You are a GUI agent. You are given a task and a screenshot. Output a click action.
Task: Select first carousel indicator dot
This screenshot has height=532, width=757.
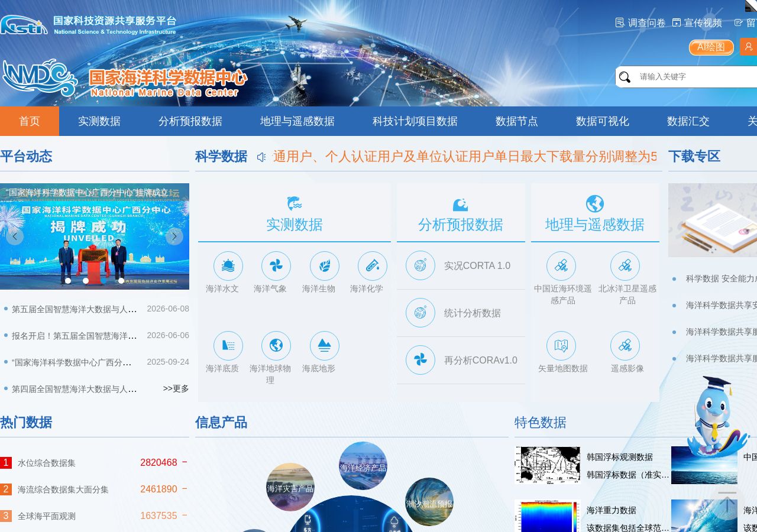coord(68,281)
